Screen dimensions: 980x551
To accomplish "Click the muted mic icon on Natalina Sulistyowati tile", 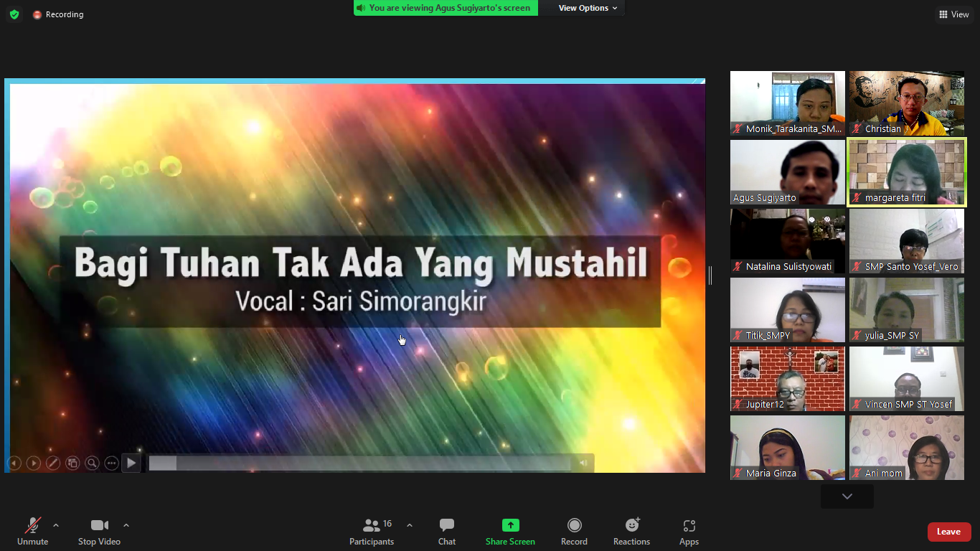I will coord(738,267).
